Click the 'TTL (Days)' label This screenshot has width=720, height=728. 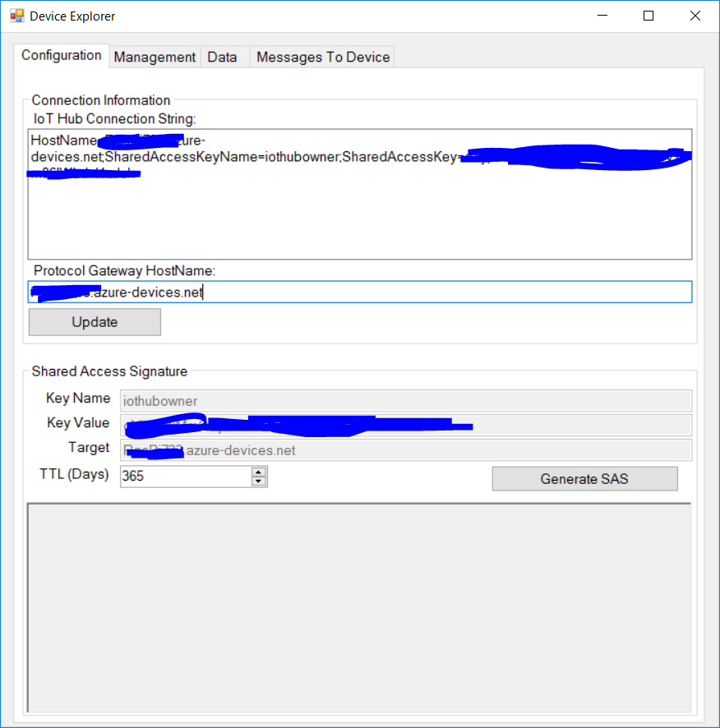coord(74,474)
